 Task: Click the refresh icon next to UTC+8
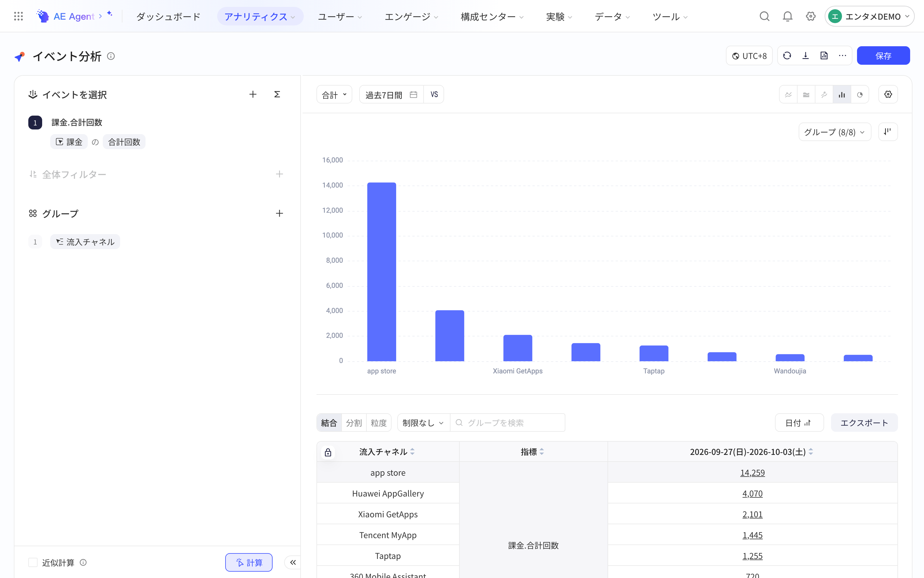coord(787,56)
